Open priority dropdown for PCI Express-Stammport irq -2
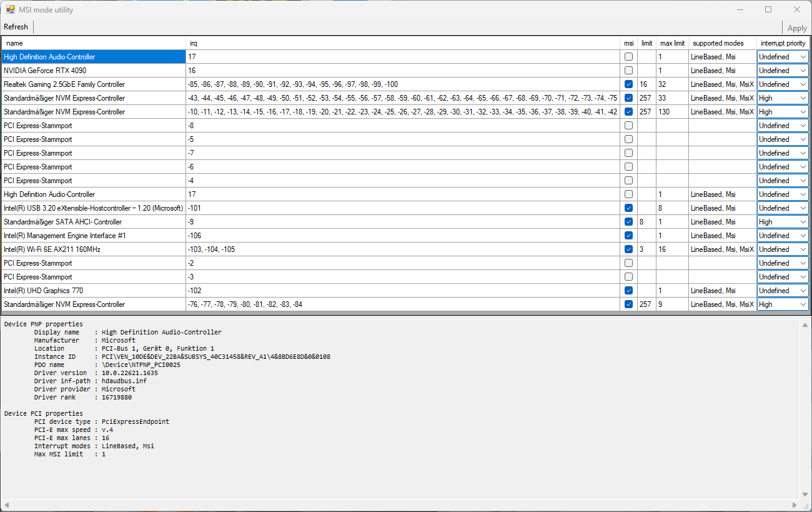 [783, 263]
